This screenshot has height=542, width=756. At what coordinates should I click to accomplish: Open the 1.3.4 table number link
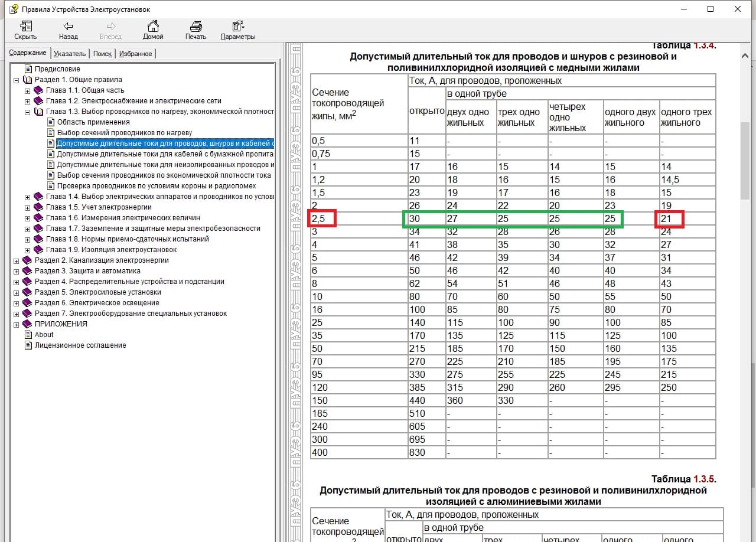[x=703, y=46]
